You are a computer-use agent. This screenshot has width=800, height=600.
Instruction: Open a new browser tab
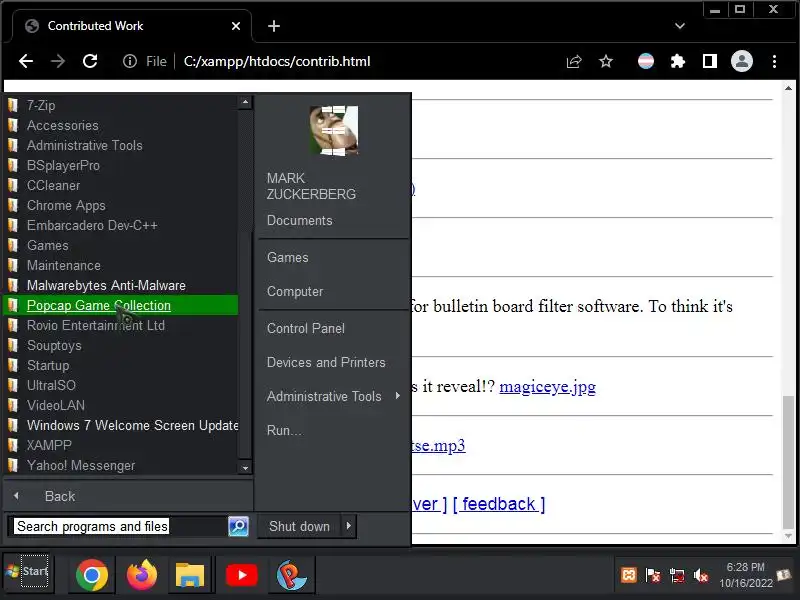click(x=274, y=26)
